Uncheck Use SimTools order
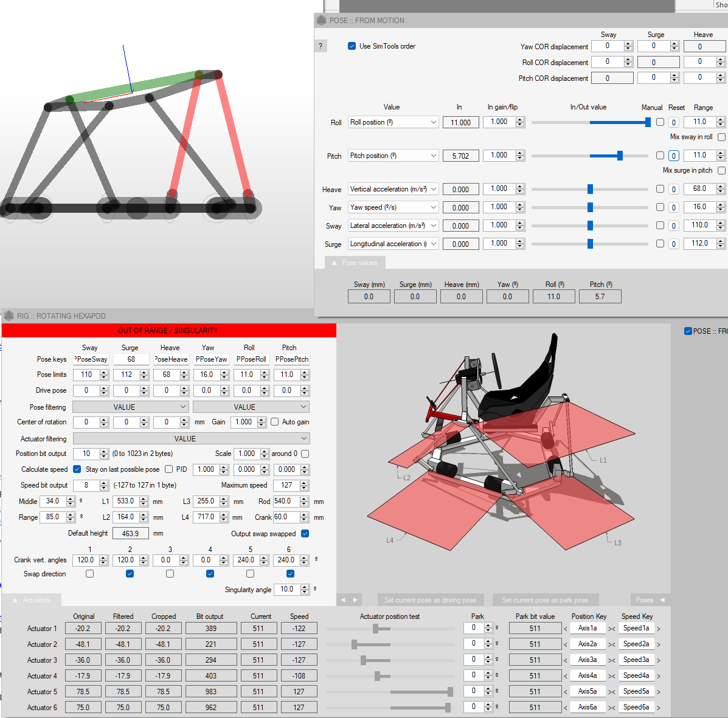Image resolution: width=728 pixels, height=718 pixels. tap(352, 46)
